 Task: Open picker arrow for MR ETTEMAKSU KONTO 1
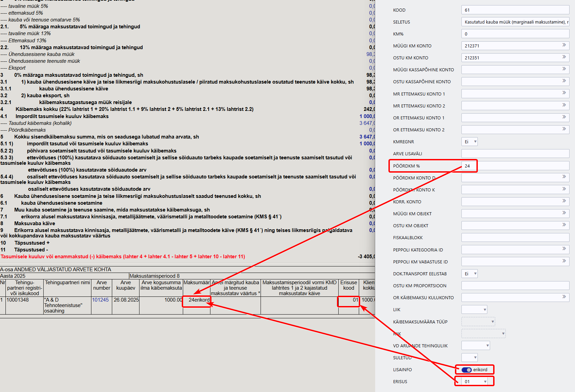(564, 93)
